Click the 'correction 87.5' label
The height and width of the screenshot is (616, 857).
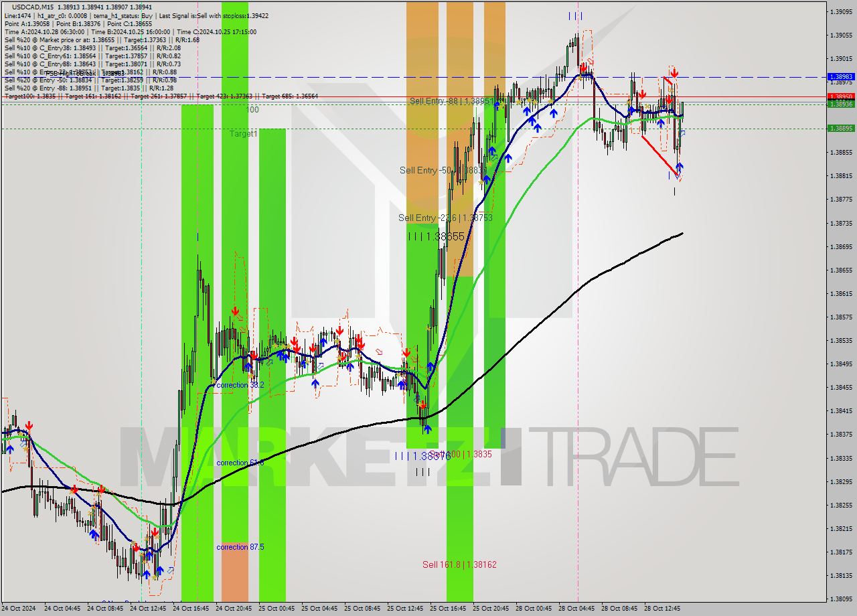240,547
